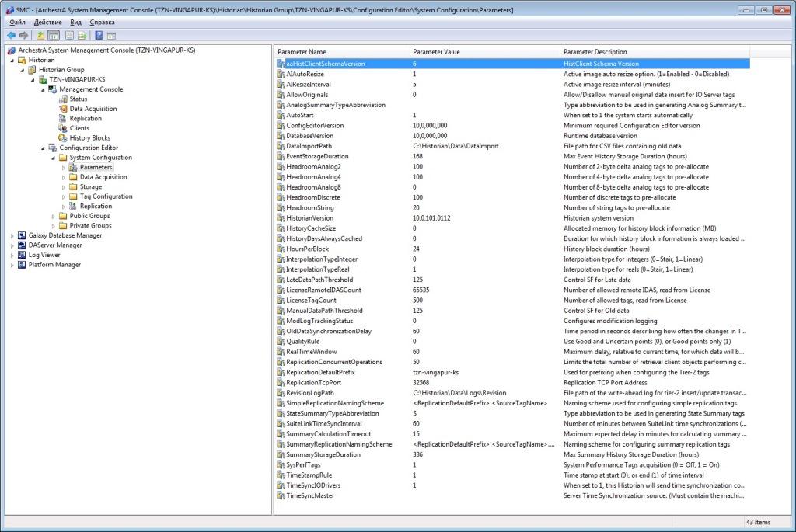Collapse the Configuration Editor node
796x532 pixels.
(x=43, y=148)
